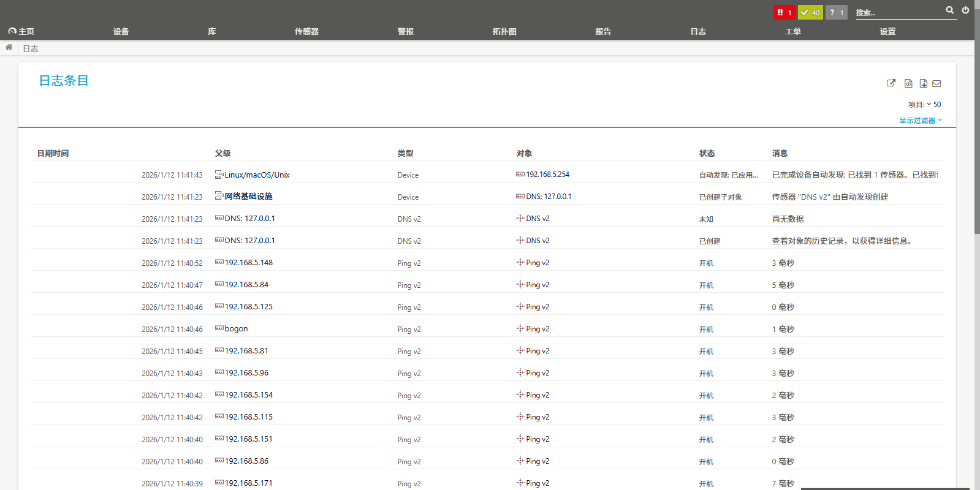Screen dimensions: 980x490
Task: Click the power logout icon
Action: [965, 10]
